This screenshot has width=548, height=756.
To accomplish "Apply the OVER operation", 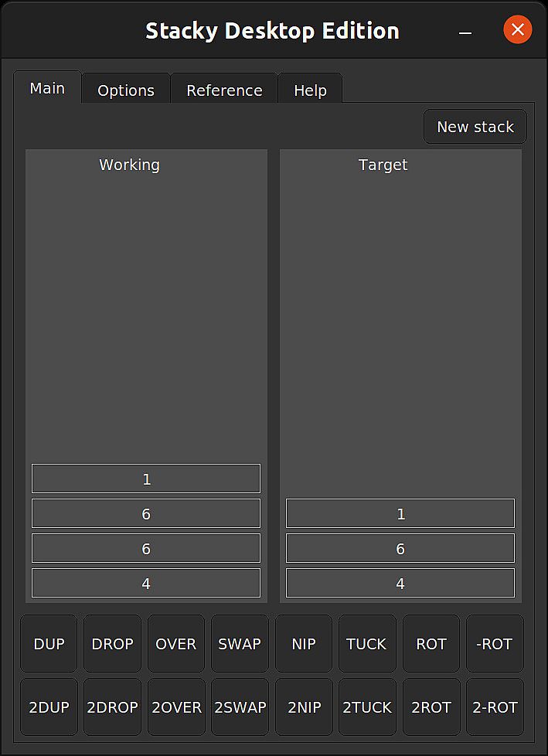I will pyautogui.click(x=176, y=643).
